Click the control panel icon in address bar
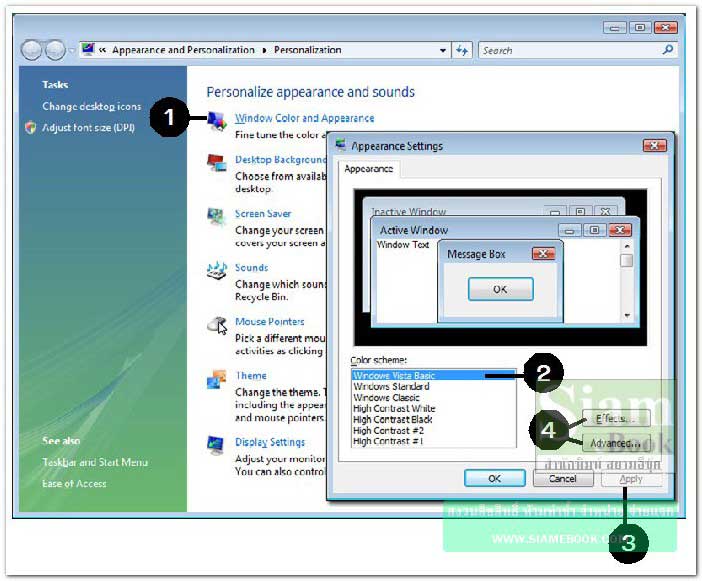 coord(88,49)
